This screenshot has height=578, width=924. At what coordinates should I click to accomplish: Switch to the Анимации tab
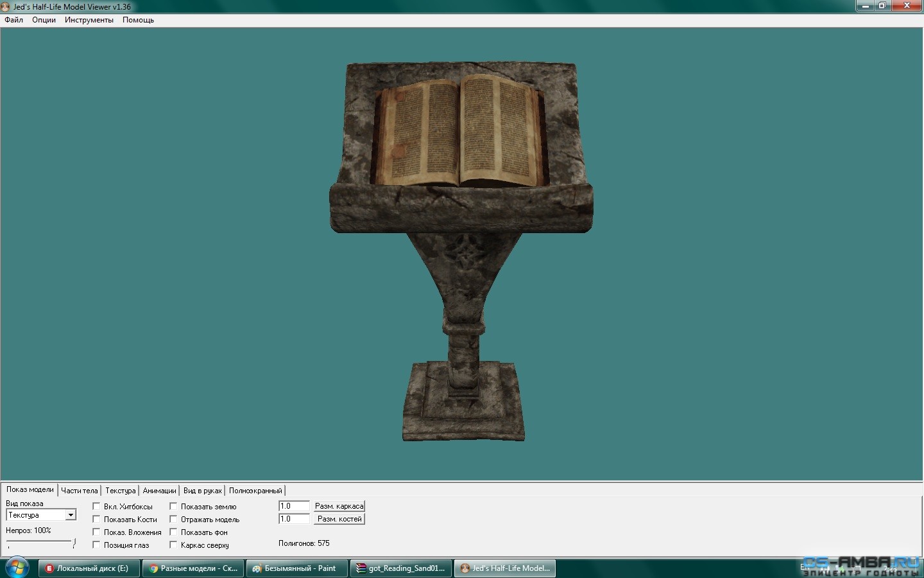[x=159, y=491]
